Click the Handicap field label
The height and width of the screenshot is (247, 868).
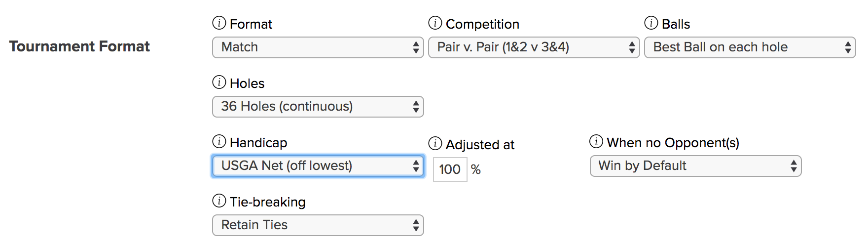click(258, 143)
